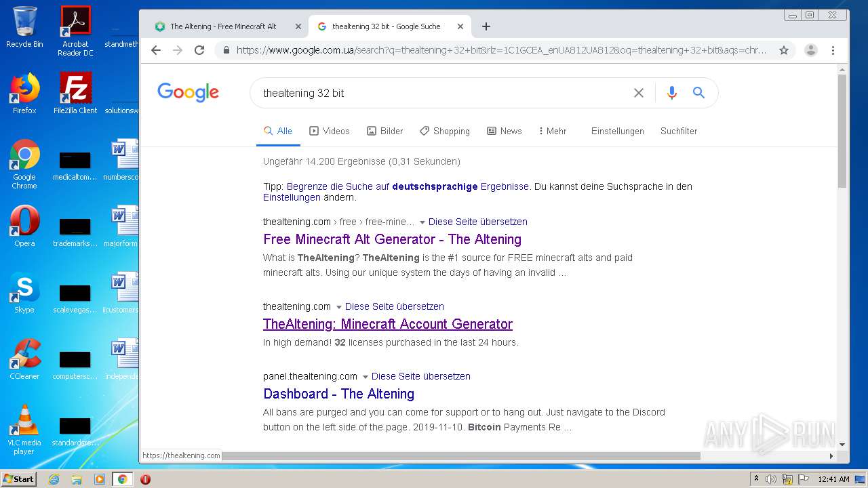Open the Start menu
The image size is (868, 488).
tap(19, 479)
